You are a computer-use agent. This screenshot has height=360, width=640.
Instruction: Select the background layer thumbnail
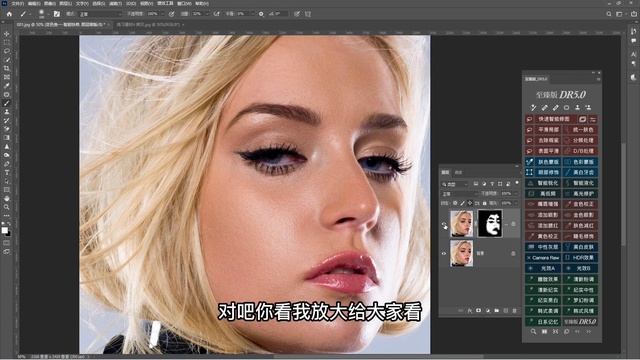point(461,253)
